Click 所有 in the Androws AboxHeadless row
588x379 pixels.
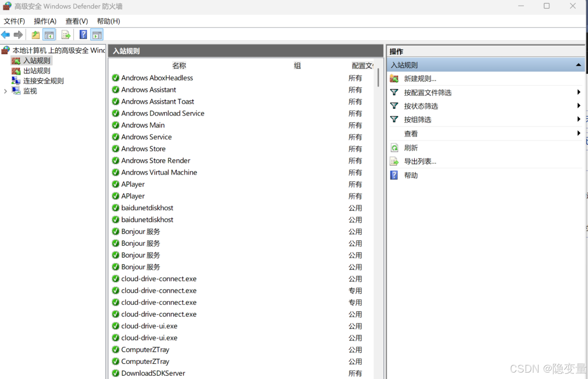[355, 78]
